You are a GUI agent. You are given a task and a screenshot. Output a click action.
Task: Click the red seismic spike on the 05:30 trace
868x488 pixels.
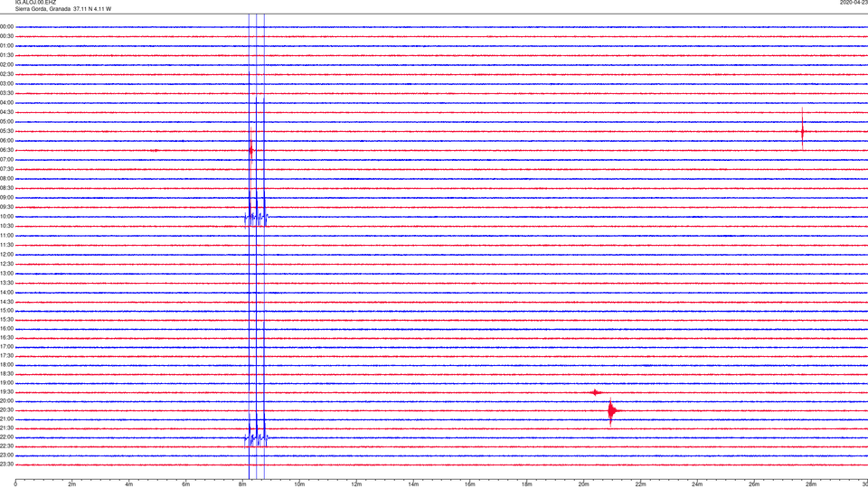point(802,131)
